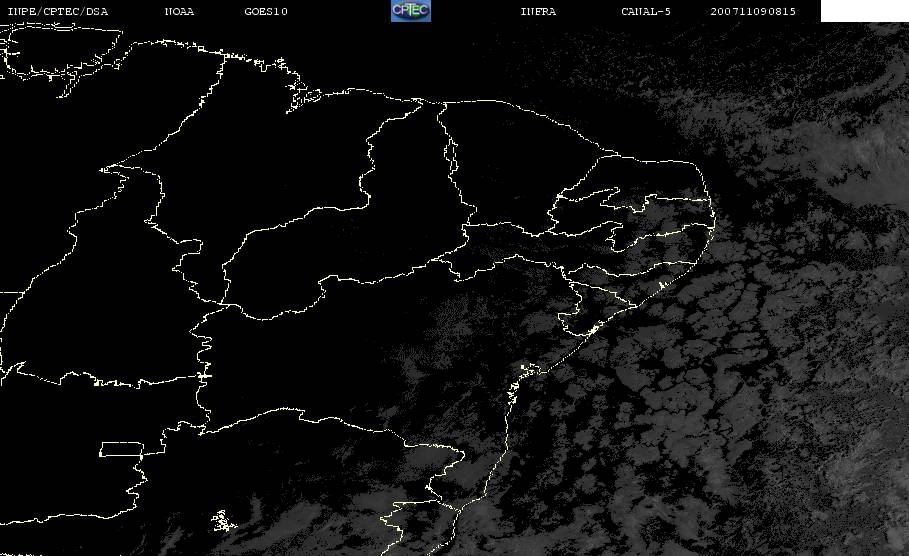The height and width of the screenshot is (556, 909).
Task: Click the CPTEC logo in the header
Action: click(410, 11)
